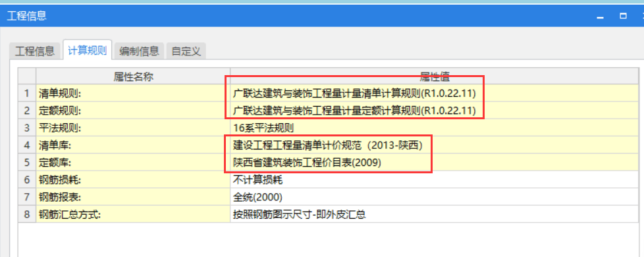Select the 清单规则: property name
Screen dimensions: 644x257
click(x=133, y=94)
